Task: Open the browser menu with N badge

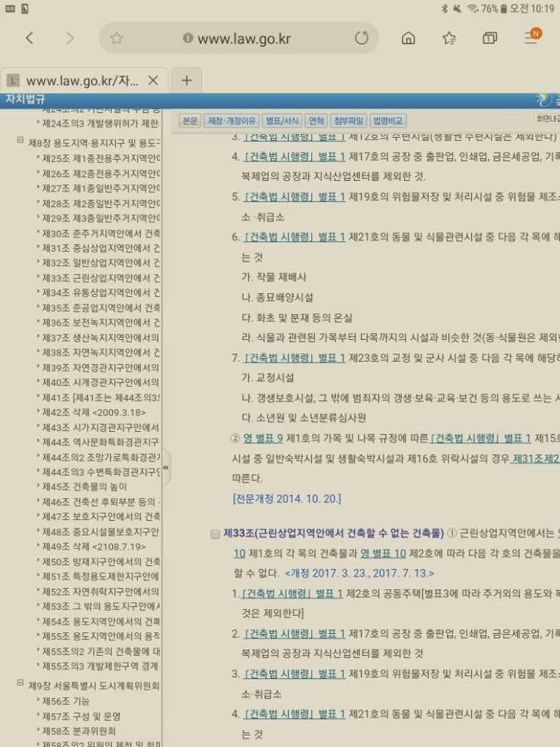Action: pos(532,36)
